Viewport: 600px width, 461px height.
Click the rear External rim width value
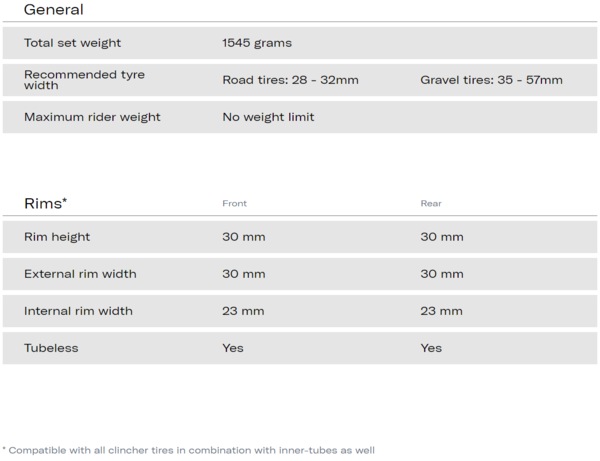[x=442, y=274]
